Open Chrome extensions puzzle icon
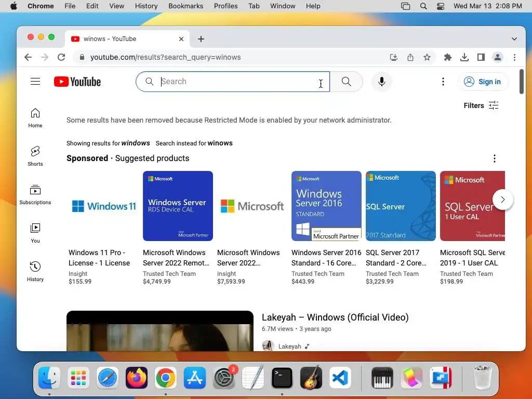This screenshot has height=399, width=532. [x=448, y=57]
